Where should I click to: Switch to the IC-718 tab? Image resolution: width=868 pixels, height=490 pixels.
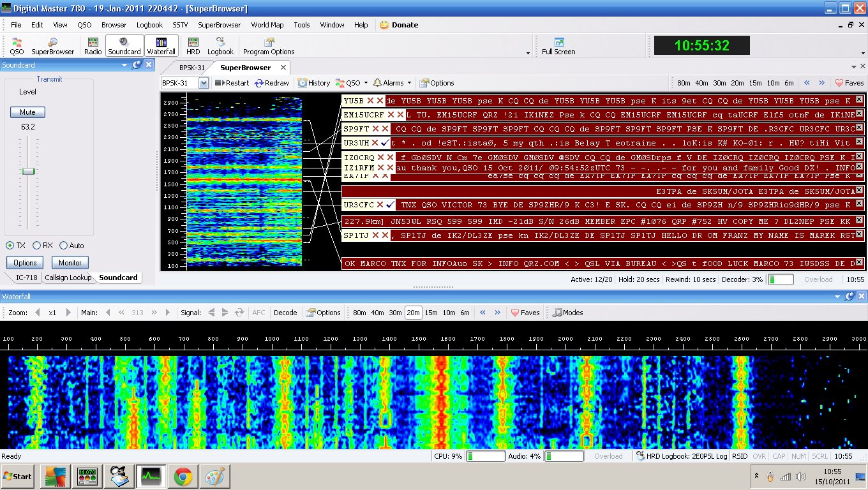[x=27, y=278]
